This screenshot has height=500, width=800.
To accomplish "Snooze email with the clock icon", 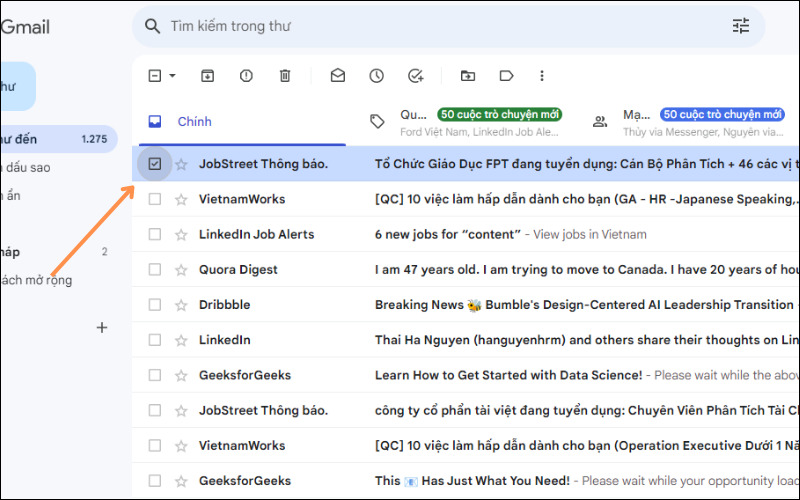I will (x=377, y=76).
